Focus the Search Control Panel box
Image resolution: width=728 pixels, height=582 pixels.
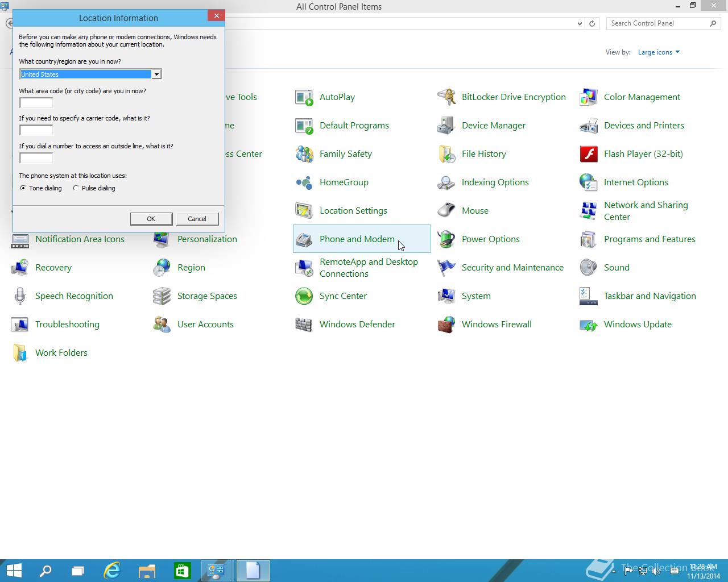(x=657, y=23)
